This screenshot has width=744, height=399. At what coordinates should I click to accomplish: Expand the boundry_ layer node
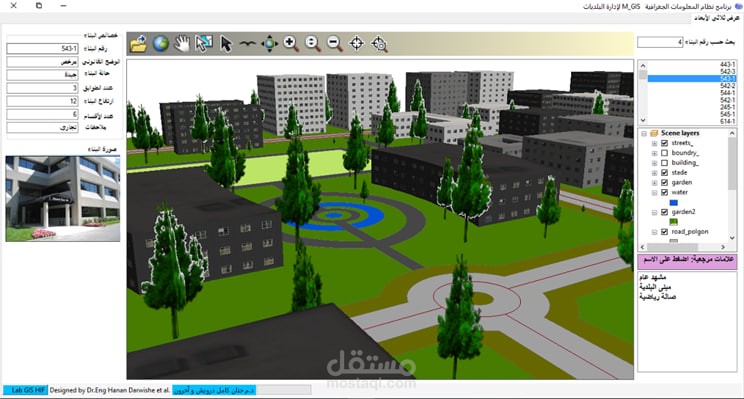pyautogui.click(x=654, y=153)
